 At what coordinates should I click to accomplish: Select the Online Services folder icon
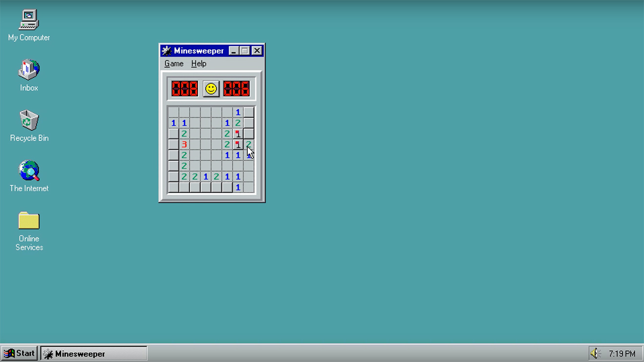pos(29,231)
